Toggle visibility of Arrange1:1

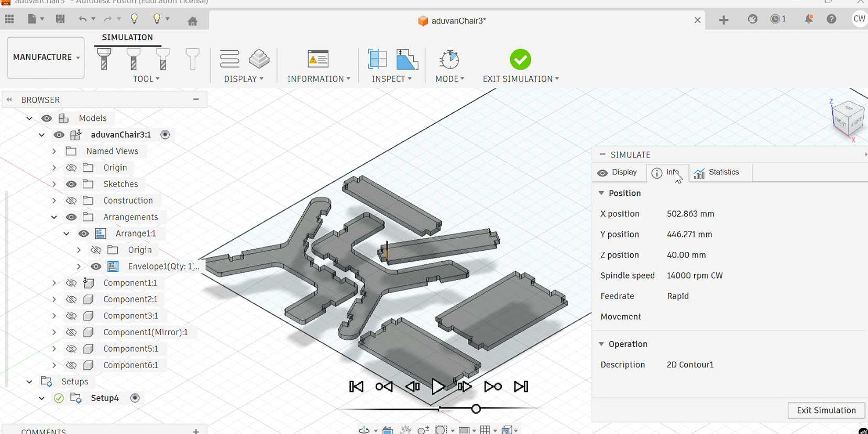tap(84, 234)
